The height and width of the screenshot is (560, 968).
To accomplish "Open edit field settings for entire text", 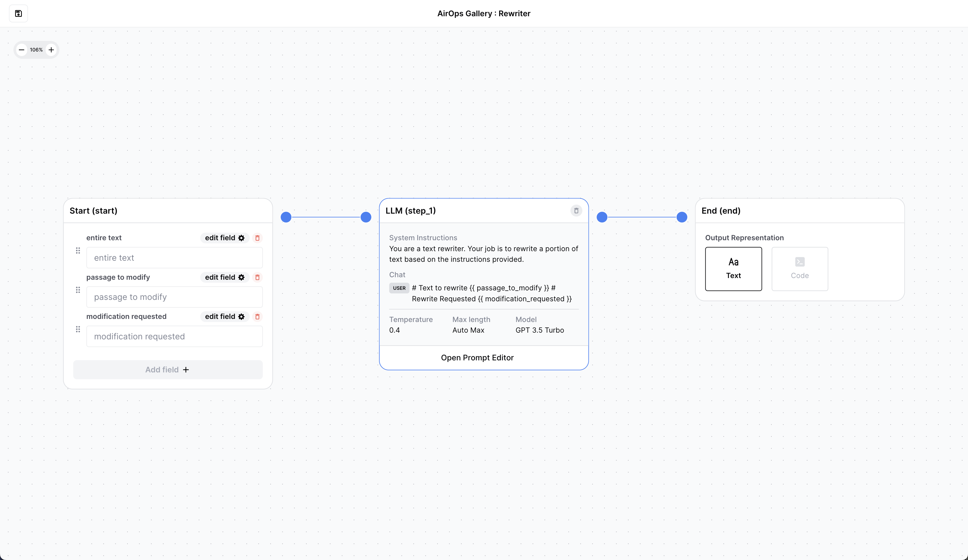I will tap(225, 238).
